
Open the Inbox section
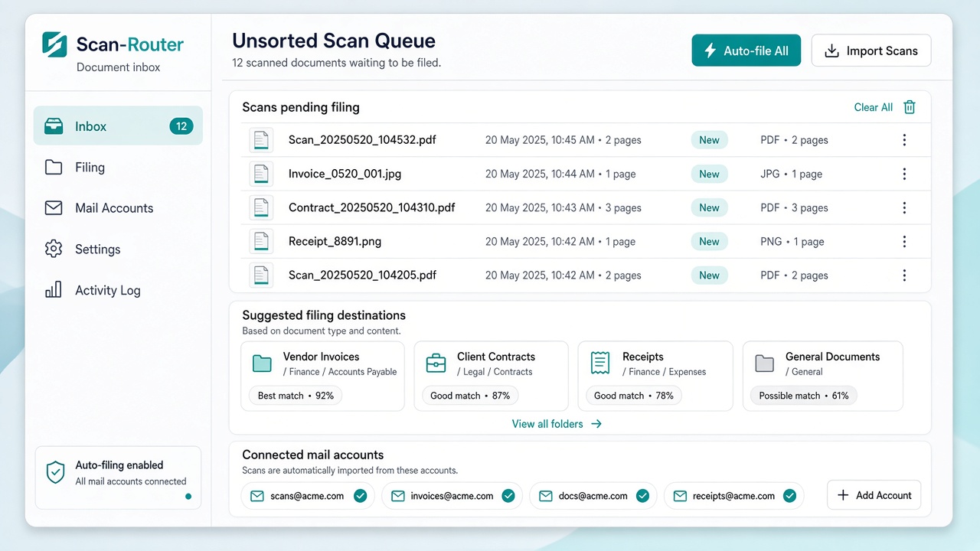pyautogui.click(x=118, y=126)
